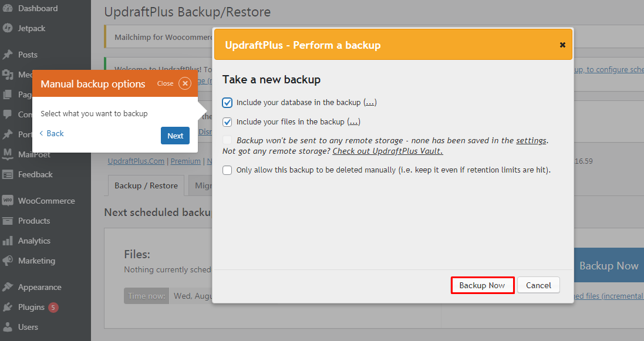Open the UpdraftPlus.Com link

[x=136, y=161]
